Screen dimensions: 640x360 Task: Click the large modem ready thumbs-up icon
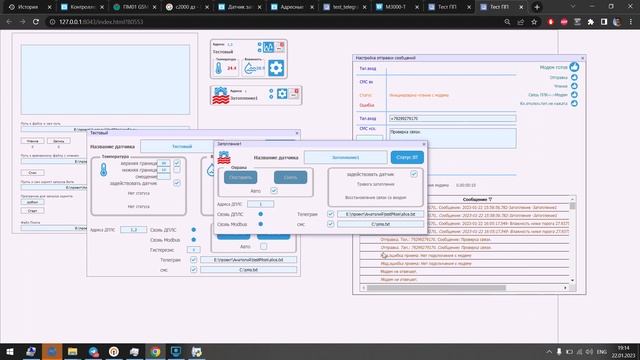[574, 67]
